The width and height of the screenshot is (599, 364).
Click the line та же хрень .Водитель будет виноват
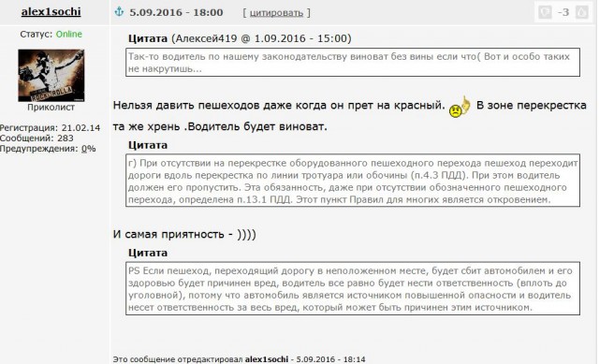tap(220, 126)
